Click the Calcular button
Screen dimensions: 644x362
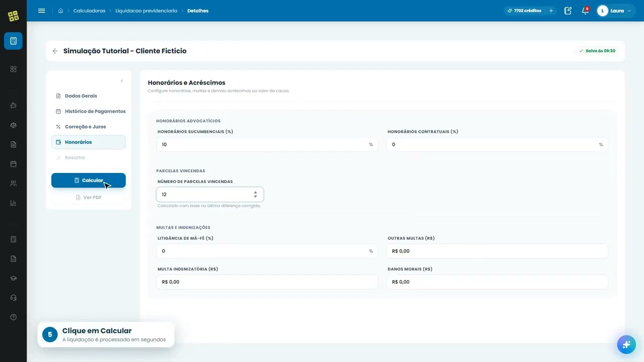point(89,180)
